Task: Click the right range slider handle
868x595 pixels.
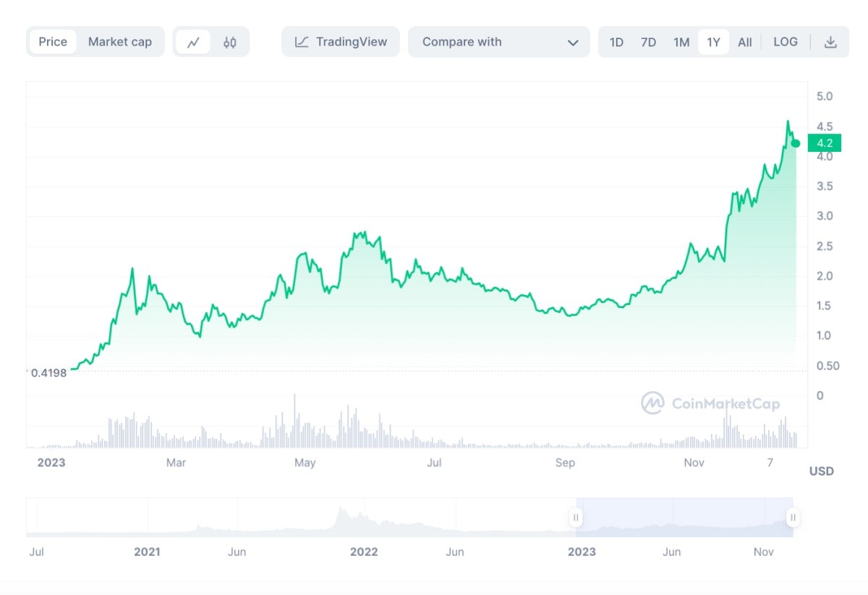Action: click(x=793, y=518)
